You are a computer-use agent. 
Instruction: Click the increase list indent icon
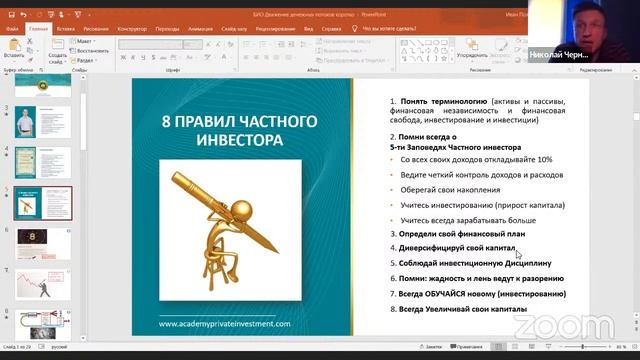[x=291, y=44]
